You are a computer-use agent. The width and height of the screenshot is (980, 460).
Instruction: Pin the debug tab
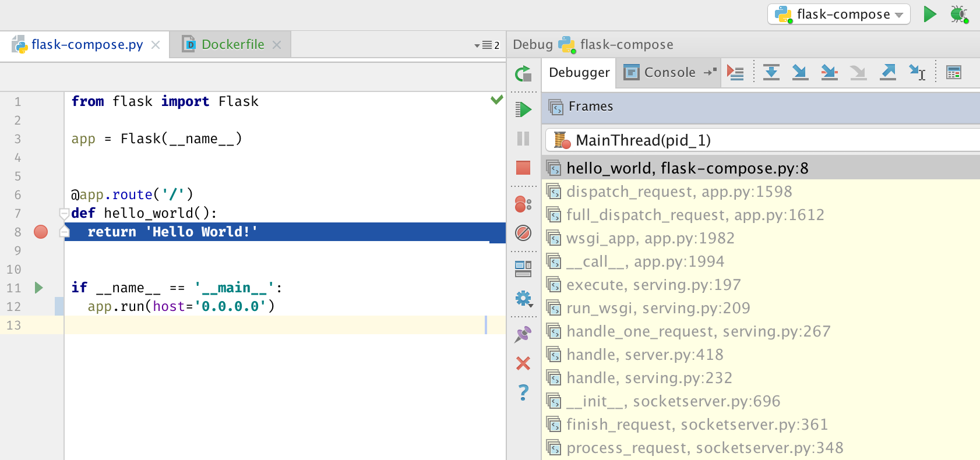[x=523, y=334]
